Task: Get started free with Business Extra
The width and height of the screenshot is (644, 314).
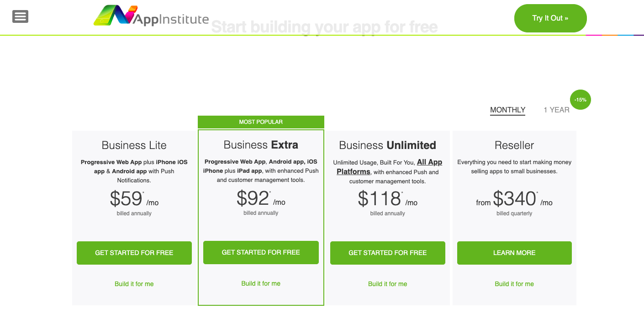Action: (x=261, y=252)
